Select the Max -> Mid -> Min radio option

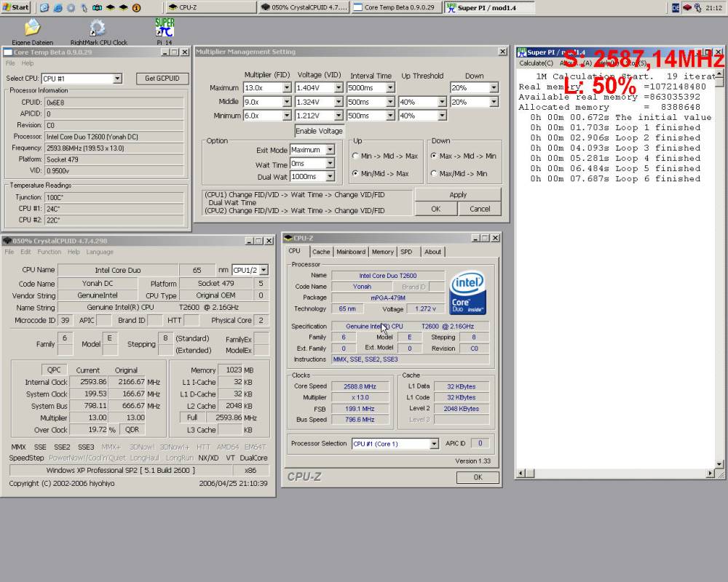tap(434, 156)
